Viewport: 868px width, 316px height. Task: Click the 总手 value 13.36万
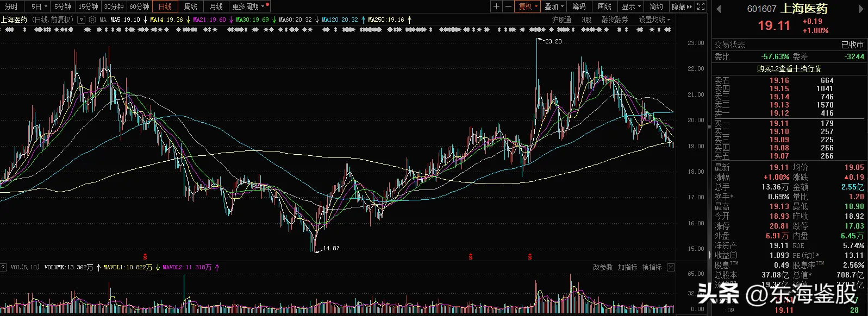coord(775,187)
